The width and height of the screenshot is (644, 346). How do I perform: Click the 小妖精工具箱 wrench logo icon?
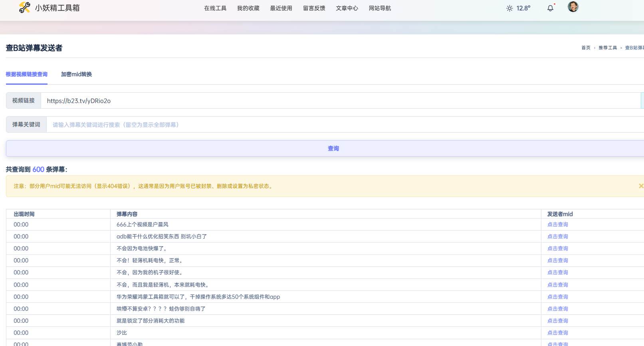point(24,8)
